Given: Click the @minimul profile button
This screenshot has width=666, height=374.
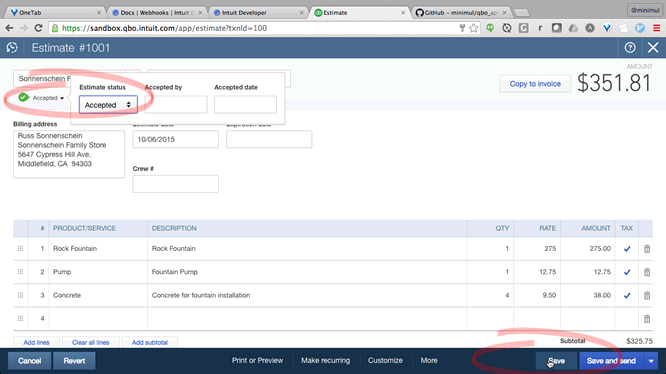Looking at the screenshot, I should pyautogui.click(x=645, y=10).
